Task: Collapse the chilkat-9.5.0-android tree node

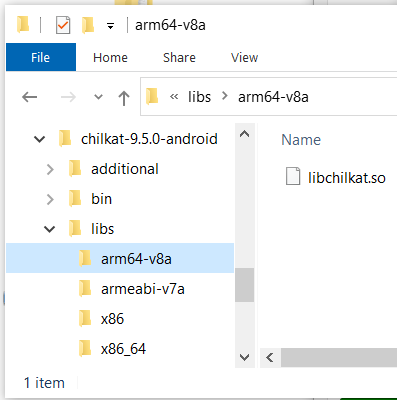Action: (40, 139)
